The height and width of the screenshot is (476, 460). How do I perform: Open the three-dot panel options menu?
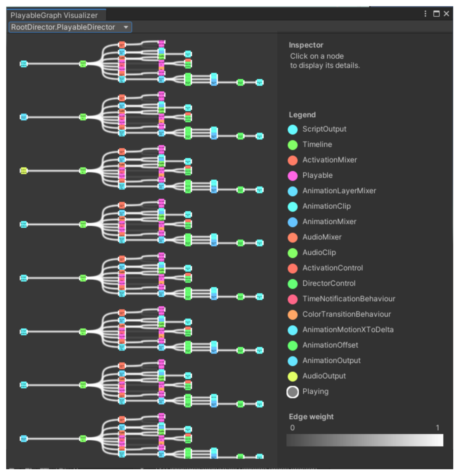[x=425, y=13]
